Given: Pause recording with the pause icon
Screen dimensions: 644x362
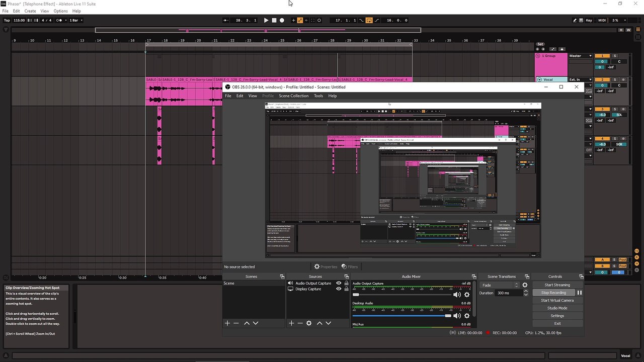Looking at the screenshot, I should (579, 293).
